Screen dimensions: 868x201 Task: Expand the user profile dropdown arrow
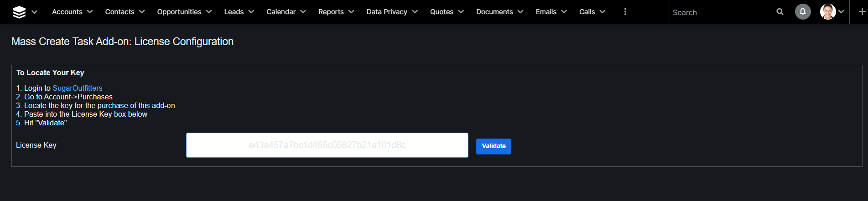(x=841, y=12)
